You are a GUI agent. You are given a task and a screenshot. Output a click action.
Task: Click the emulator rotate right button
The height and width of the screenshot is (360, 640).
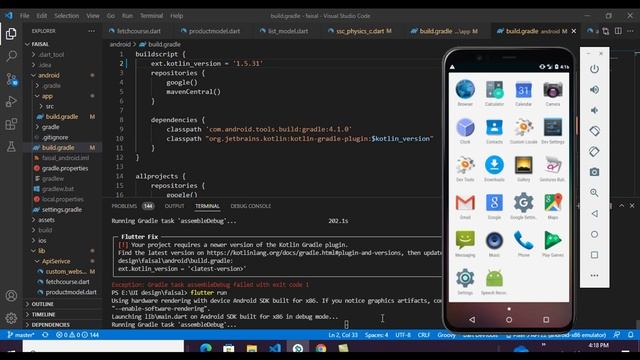pyautogui.click(x=594, y=151)
